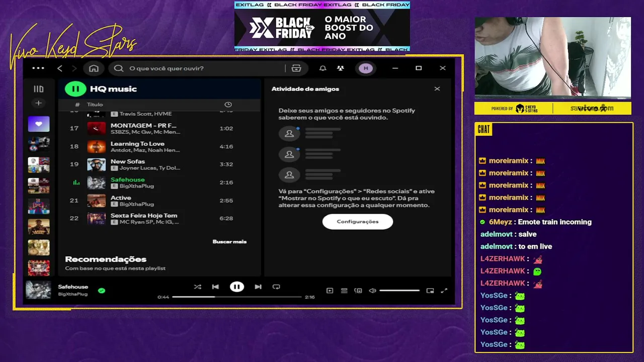
Task: Pause HQ music with green button
Action: [x=75, y=89]
